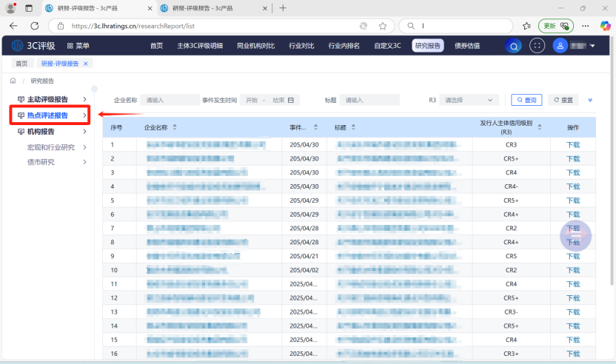Click the vertical page scrollbar

(x=612, y=161)
